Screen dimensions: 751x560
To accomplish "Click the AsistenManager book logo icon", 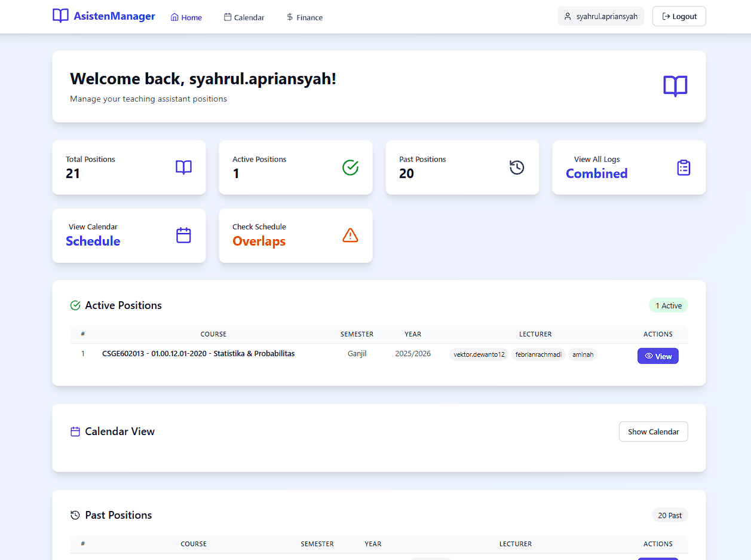I will (60, 16).
